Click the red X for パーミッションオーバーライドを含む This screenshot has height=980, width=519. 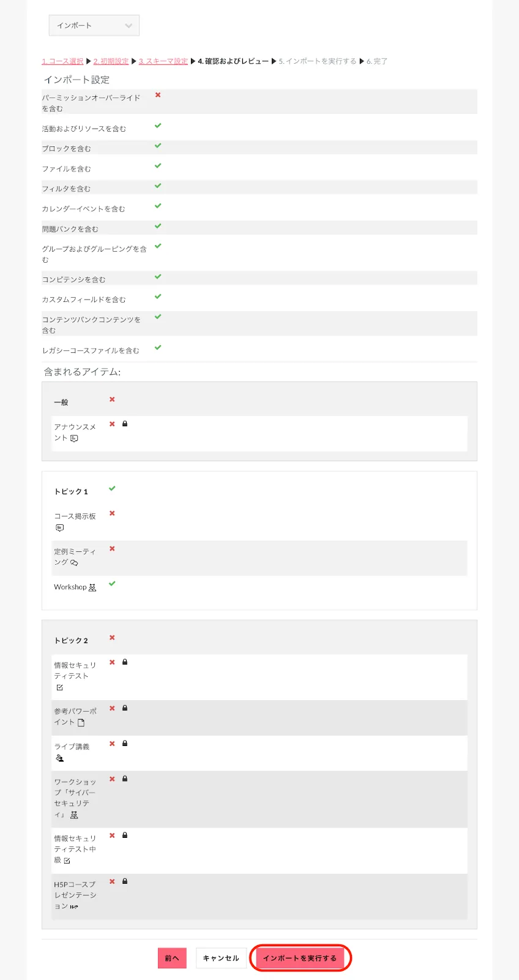click(x=158, y=95)
